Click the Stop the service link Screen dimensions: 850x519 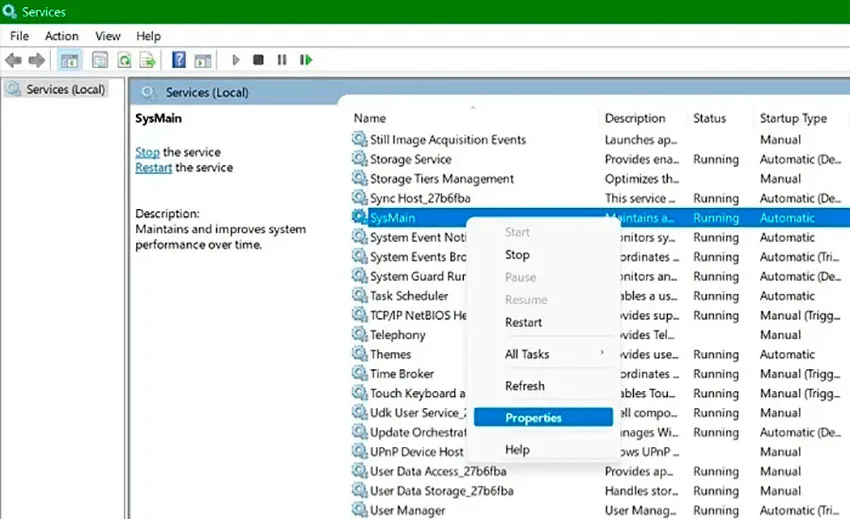[x=147, y=152]
